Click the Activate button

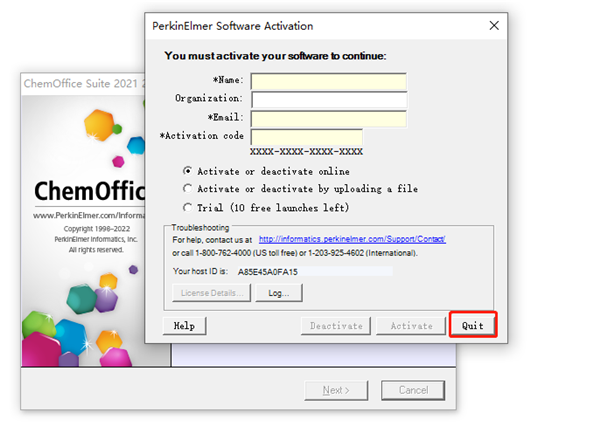pyautogui.click(x=411, y=325)
